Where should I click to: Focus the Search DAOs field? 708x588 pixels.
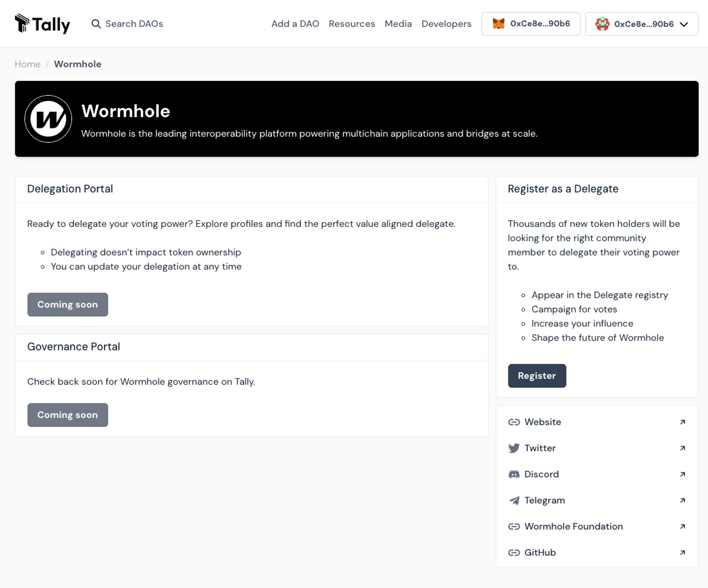127,24
